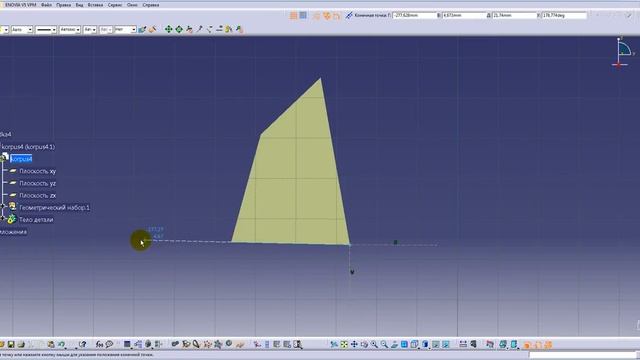Image resolution: width=640 pixels, height=360 pixels.
Task: Open the shading view mode icon
Action: (425, 344)
